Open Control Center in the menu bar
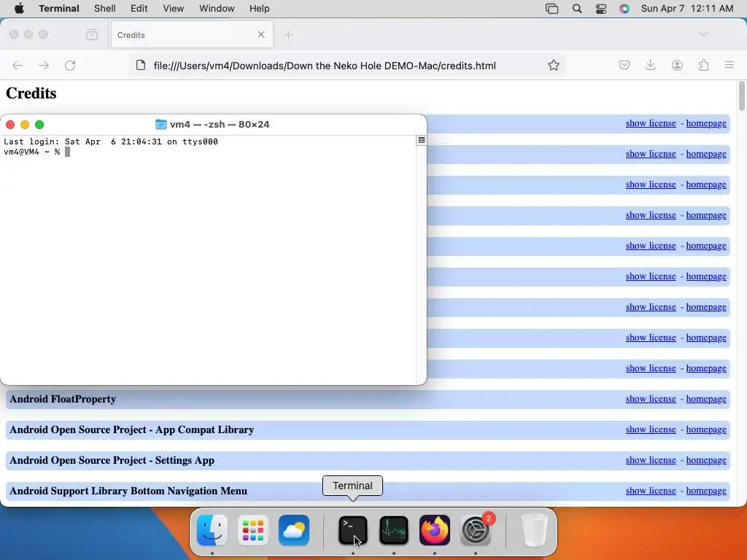Viewport: 747px width, 560px height. (601, 9)
